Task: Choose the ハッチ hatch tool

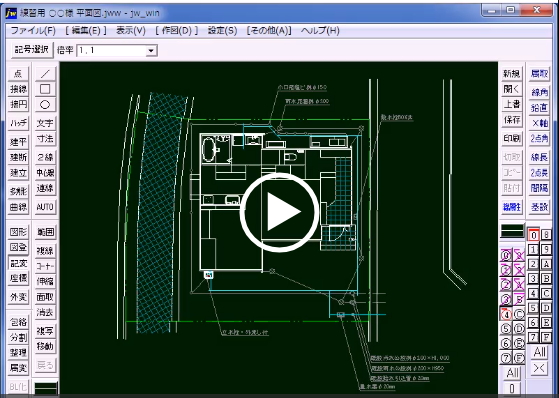Action: click(x=18, y=123)
